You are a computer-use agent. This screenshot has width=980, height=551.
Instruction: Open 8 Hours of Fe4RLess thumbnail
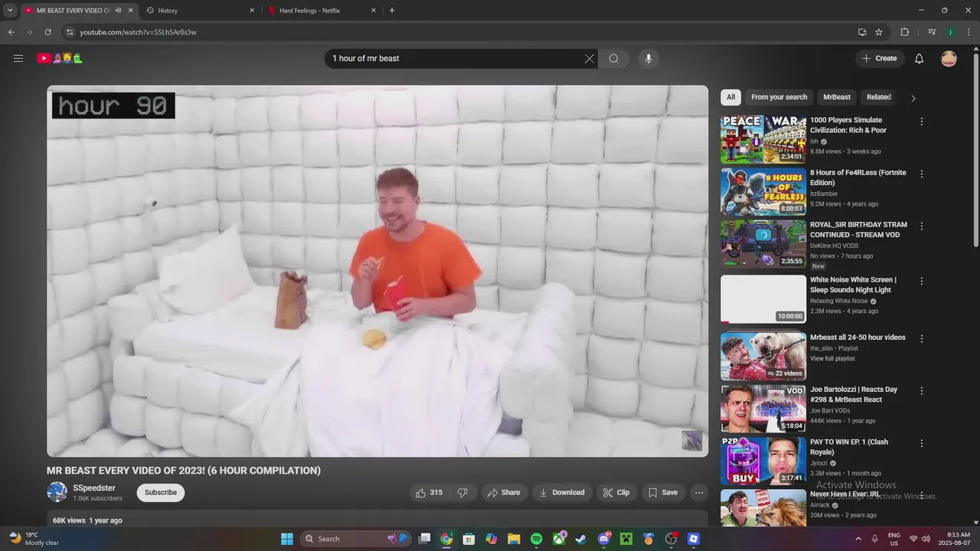point(763,191)
